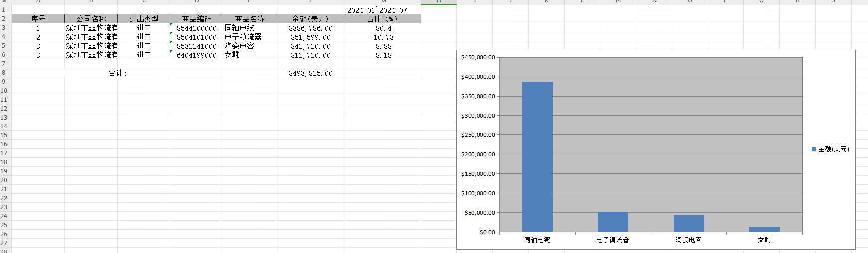Screen dimensions: 868x253
Task: Click the 电子镇流器 bar in the chart
Action: click(x=613, y=222)
